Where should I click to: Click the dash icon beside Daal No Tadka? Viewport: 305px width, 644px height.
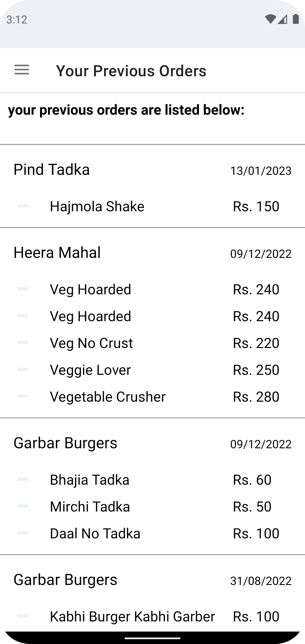coord(23,533)
